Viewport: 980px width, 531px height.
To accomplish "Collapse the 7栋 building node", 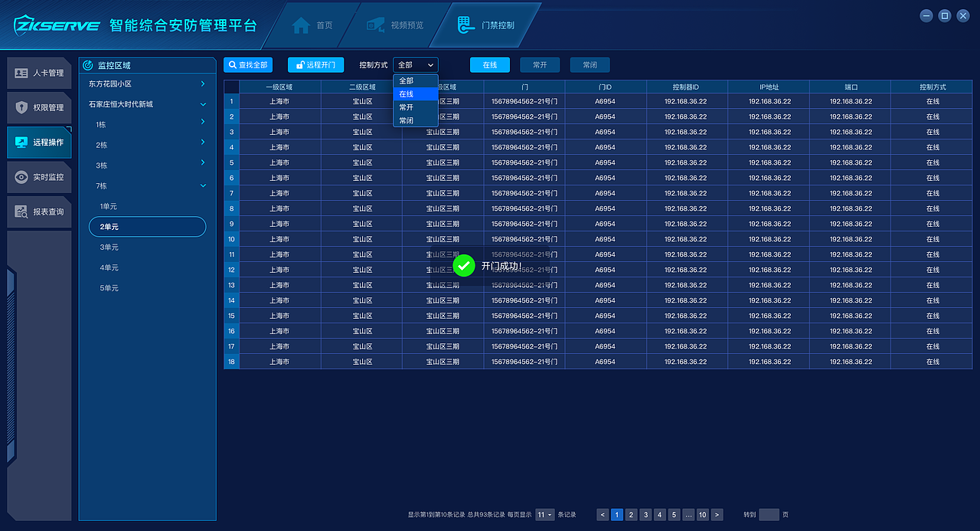I will click(203, 185).
